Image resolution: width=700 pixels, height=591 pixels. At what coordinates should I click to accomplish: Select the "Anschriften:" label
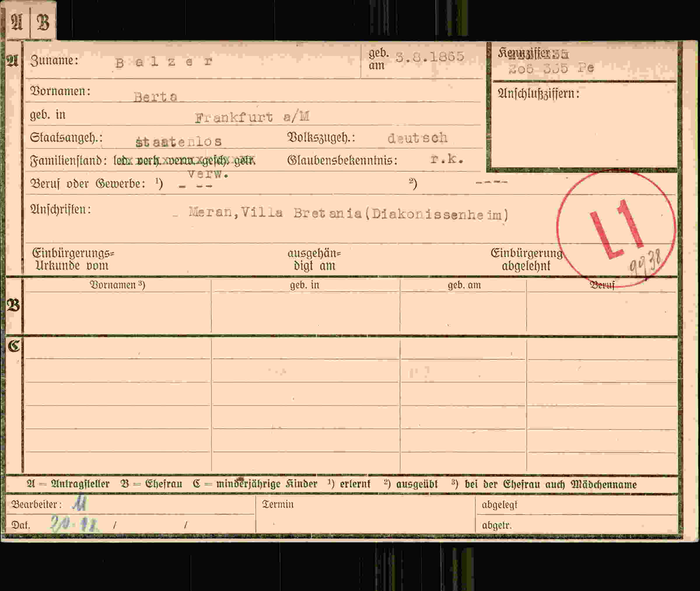click(61, 209)
